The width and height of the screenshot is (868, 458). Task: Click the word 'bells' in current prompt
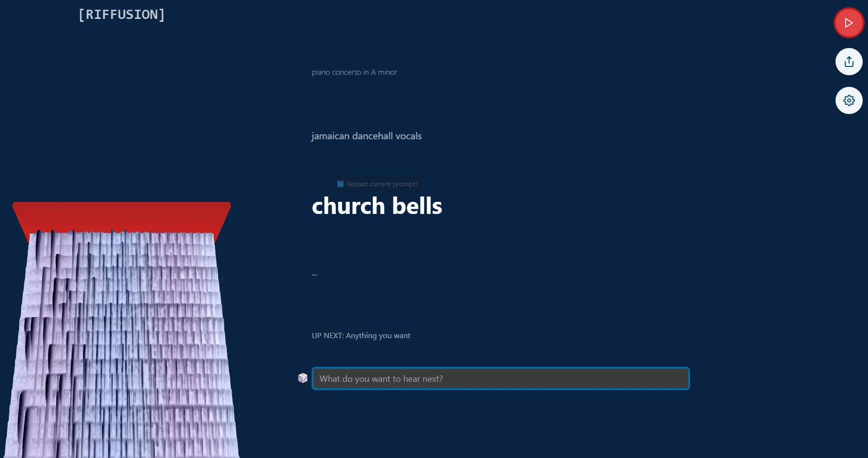pyautogui.click(x=417, y=206)
